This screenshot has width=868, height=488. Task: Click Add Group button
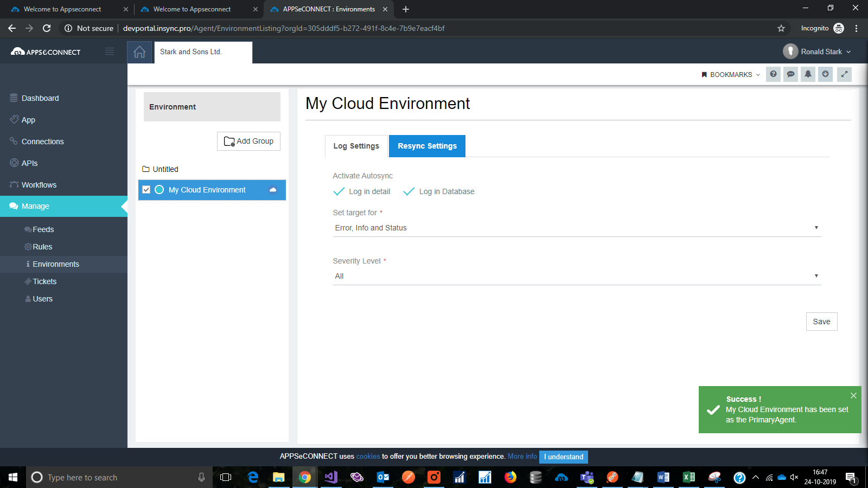click(x=248, y=141)
